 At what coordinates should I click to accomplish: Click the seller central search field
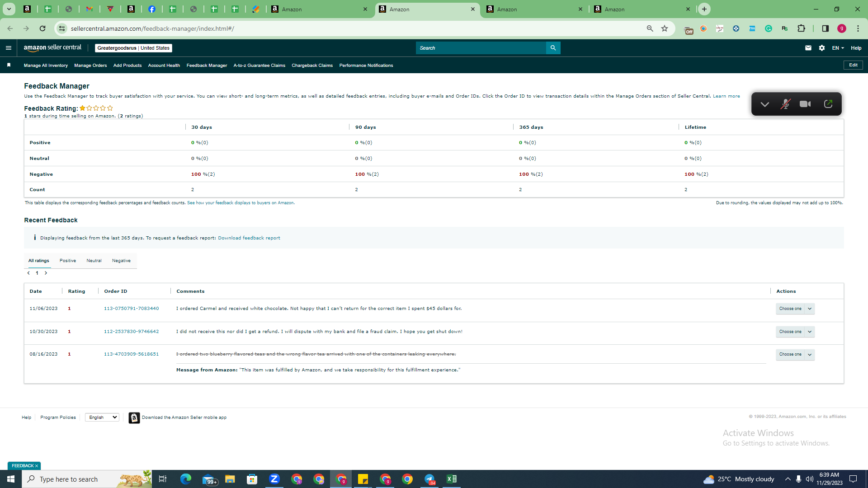(481, 48)
